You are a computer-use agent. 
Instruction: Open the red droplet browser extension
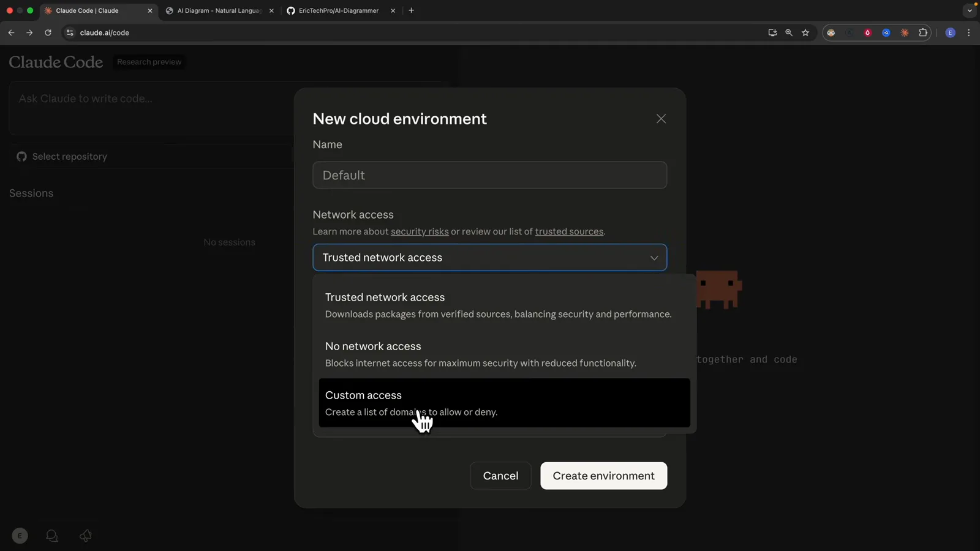click(x=868, y=32)
